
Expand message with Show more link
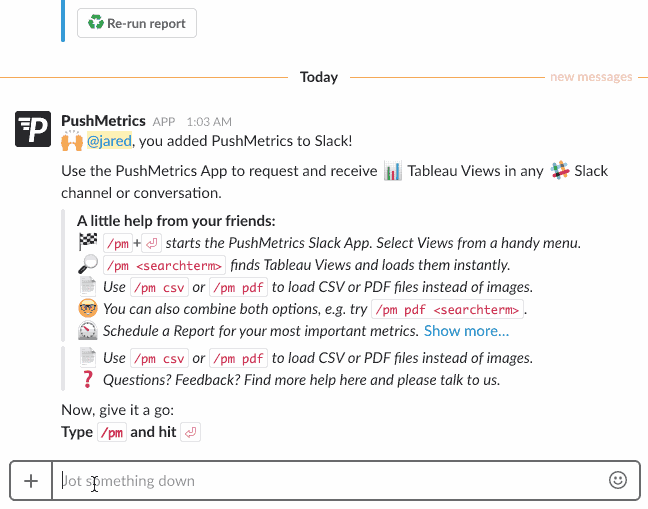click(466, 330)
